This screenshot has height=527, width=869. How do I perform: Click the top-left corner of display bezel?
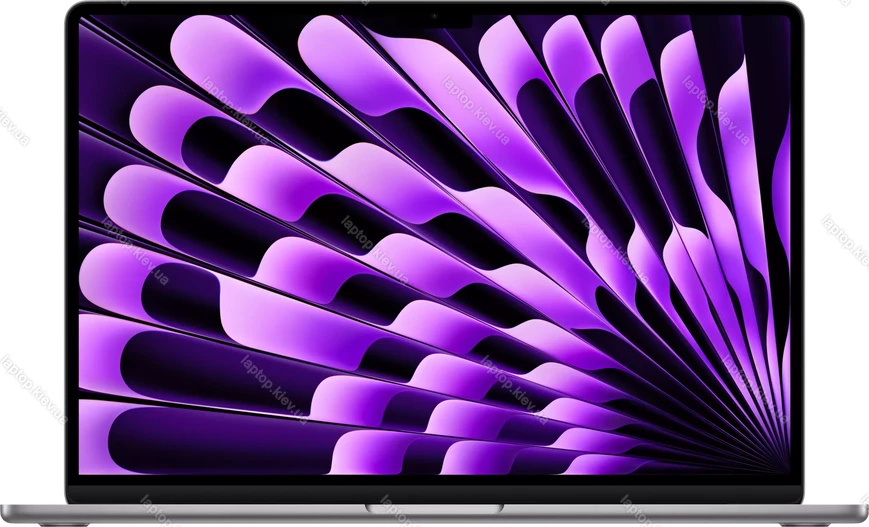tap(70, 14)
